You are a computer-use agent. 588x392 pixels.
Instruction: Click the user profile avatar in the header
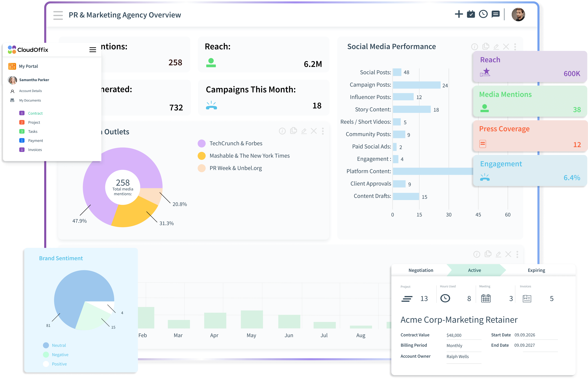[x=518, y=14]
